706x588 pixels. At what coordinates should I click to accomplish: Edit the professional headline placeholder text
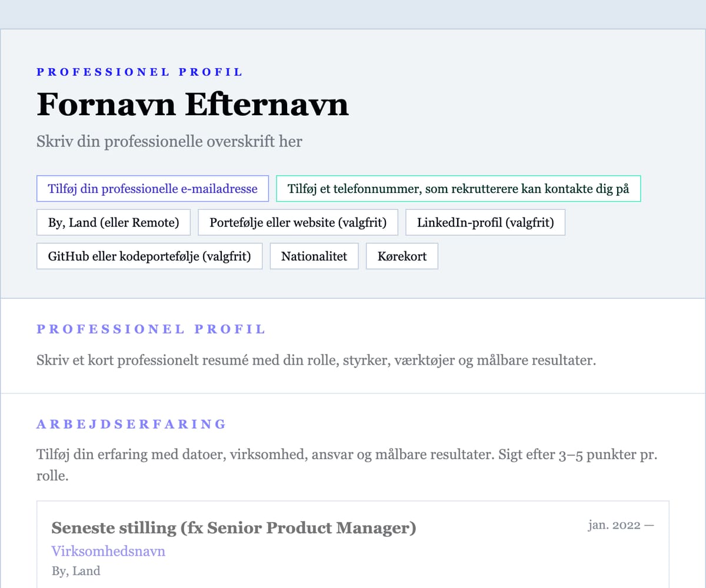(169, 142)
